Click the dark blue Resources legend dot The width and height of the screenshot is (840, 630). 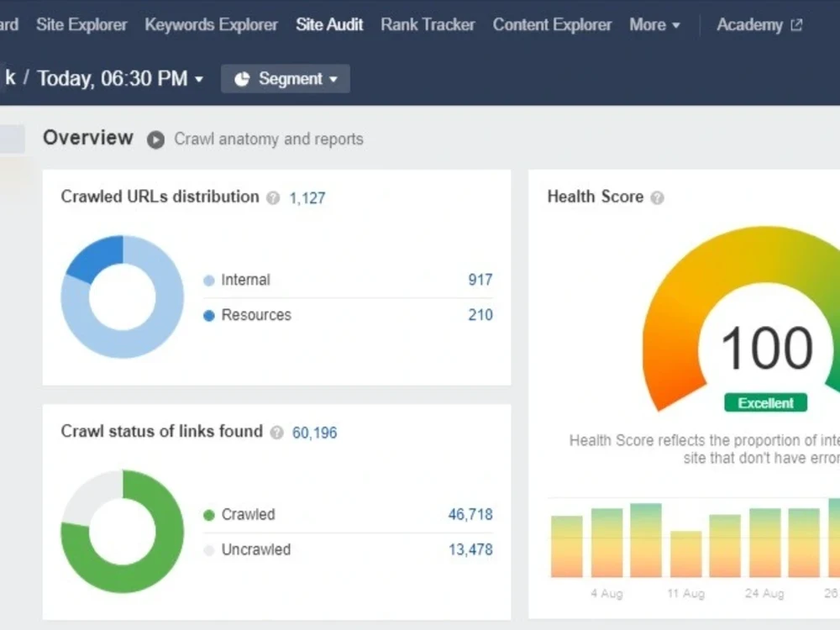coord(209,316)
